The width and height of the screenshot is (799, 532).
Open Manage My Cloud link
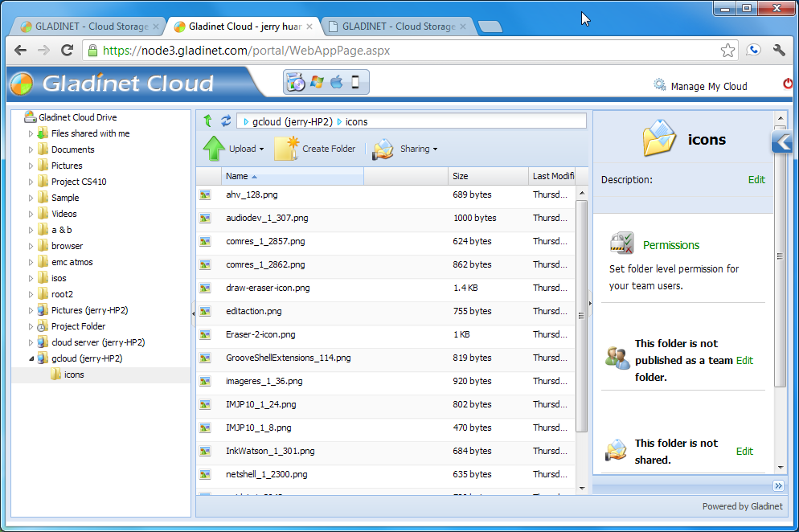709,86
